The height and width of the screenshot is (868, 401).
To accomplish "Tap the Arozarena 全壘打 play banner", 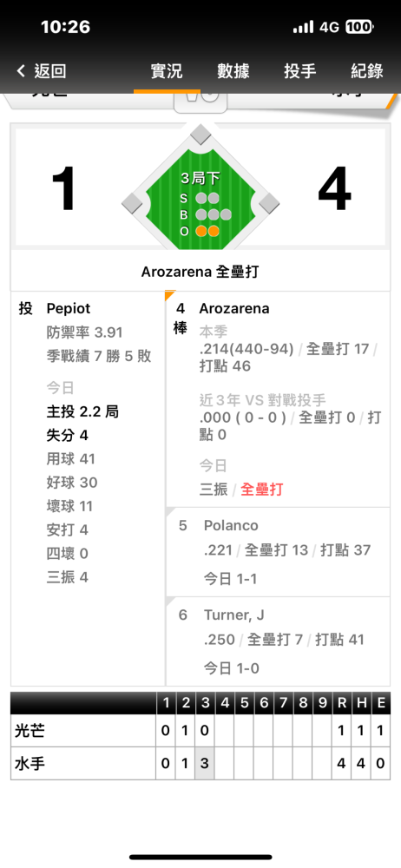I will click(x=200, y=272).
